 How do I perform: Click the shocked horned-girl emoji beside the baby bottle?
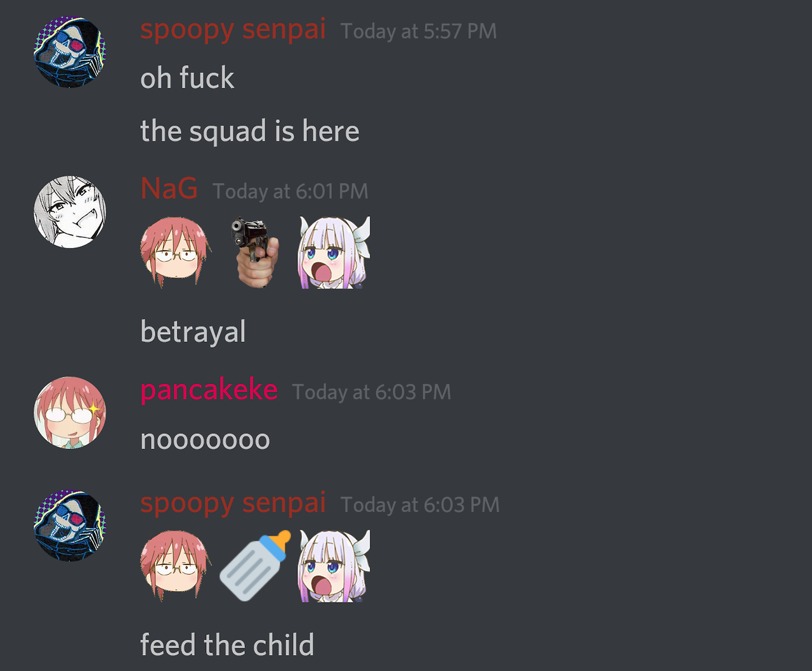tap(334, 566)
